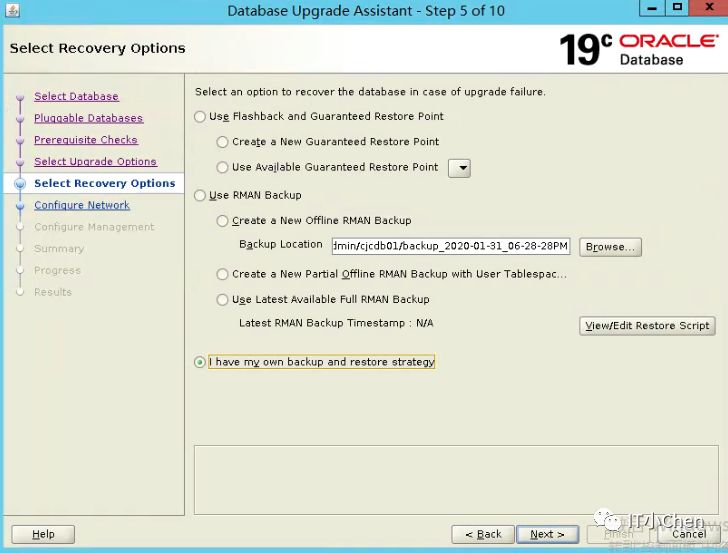This screenshot has height=553, width=728.
Task: Open the available restore point dropdown
Action: 459,168
